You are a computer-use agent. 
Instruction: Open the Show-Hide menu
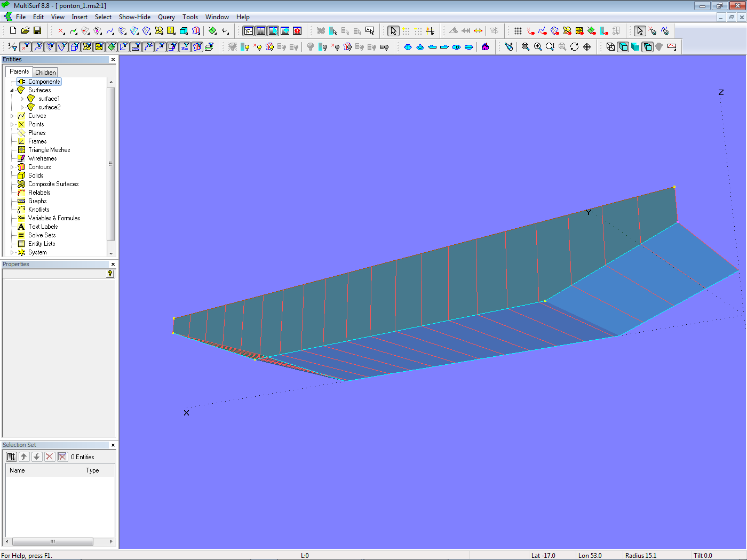(134, 17)
